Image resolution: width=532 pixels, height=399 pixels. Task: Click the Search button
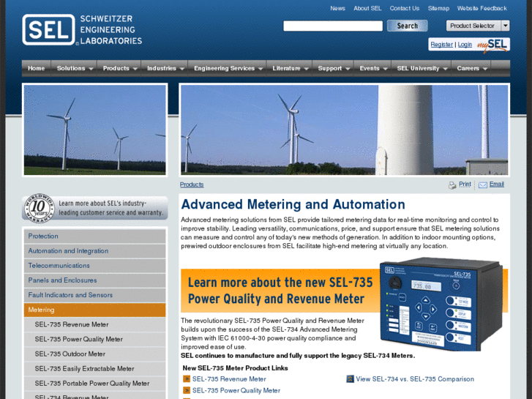407,26
